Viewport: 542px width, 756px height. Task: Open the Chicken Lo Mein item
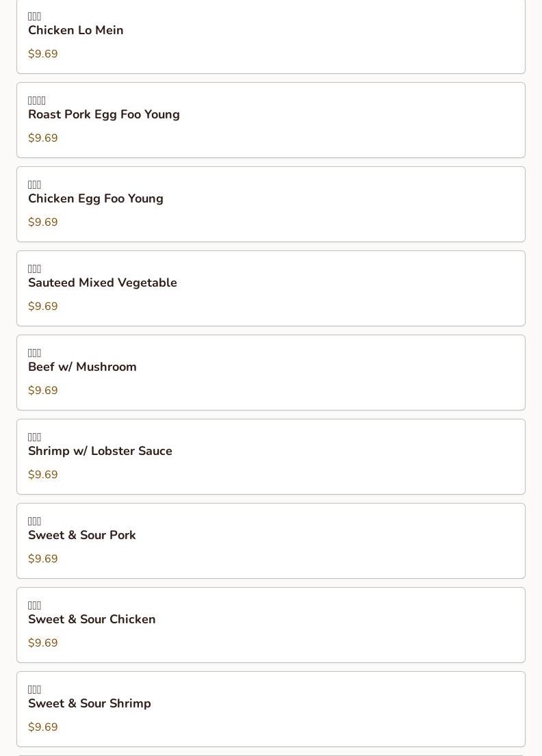coord(270,36)
